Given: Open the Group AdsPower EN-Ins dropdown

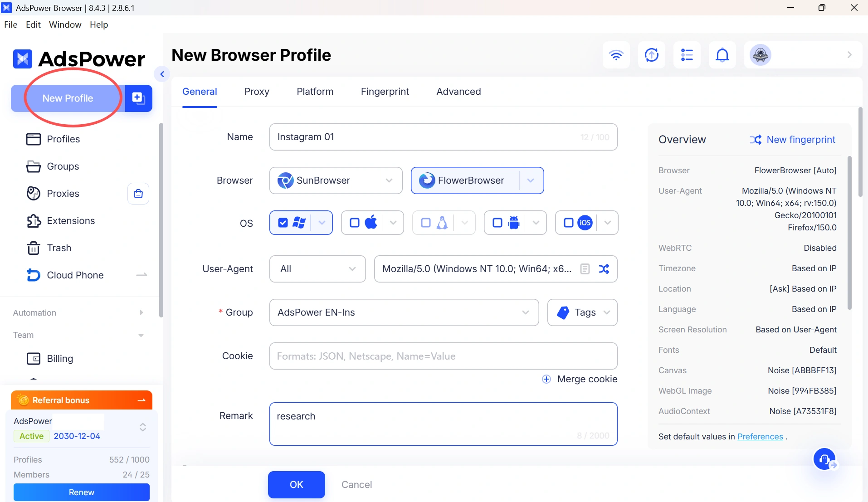Looking at the screenshot, I should coord(404,312).
